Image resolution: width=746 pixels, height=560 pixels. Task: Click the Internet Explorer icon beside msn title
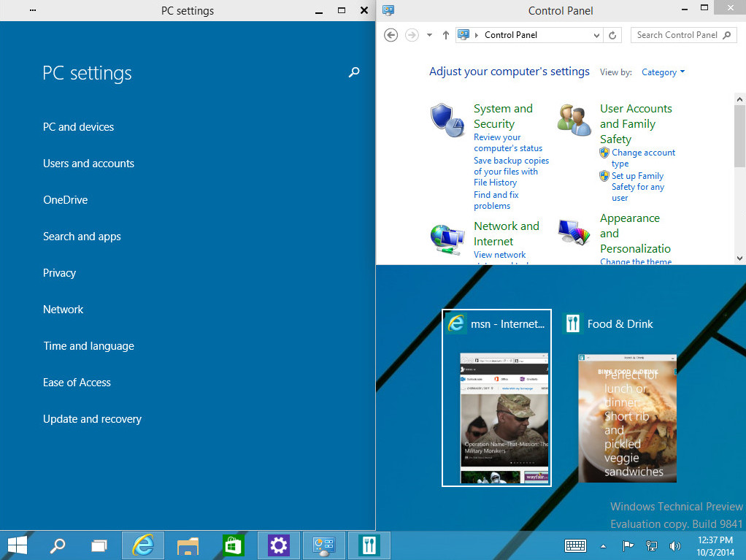(455, 323)
